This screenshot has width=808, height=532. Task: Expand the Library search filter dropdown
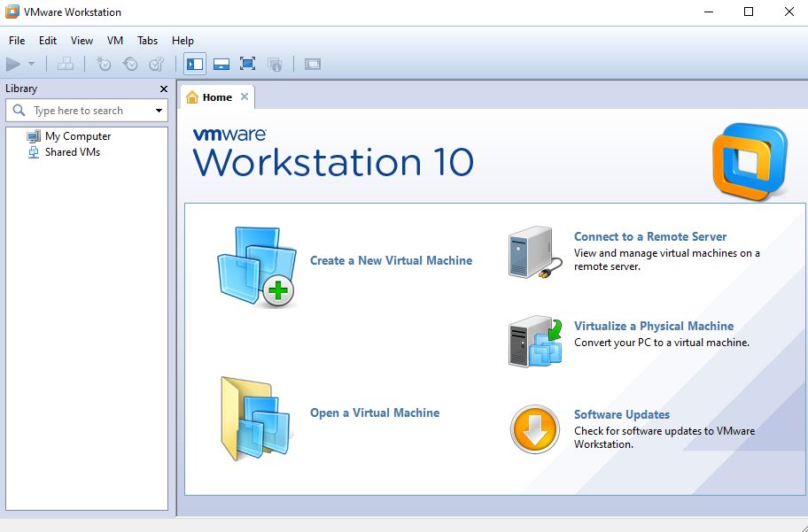[159, 110]
